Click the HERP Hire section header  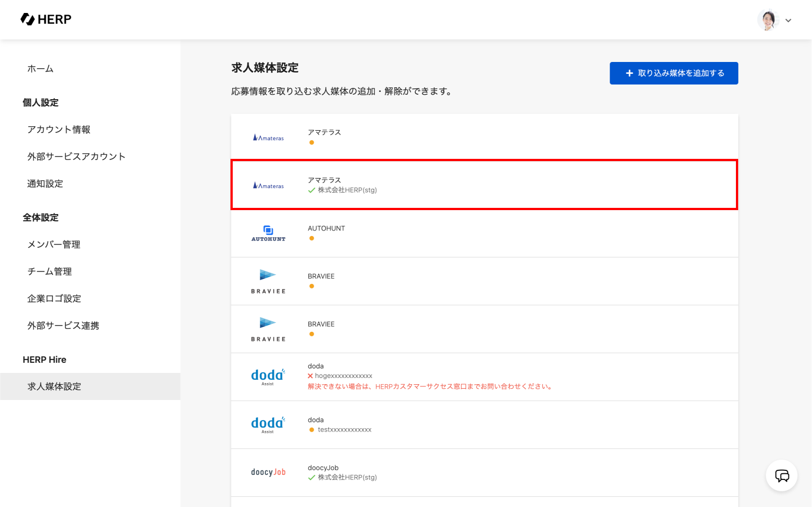coord(45,359)
